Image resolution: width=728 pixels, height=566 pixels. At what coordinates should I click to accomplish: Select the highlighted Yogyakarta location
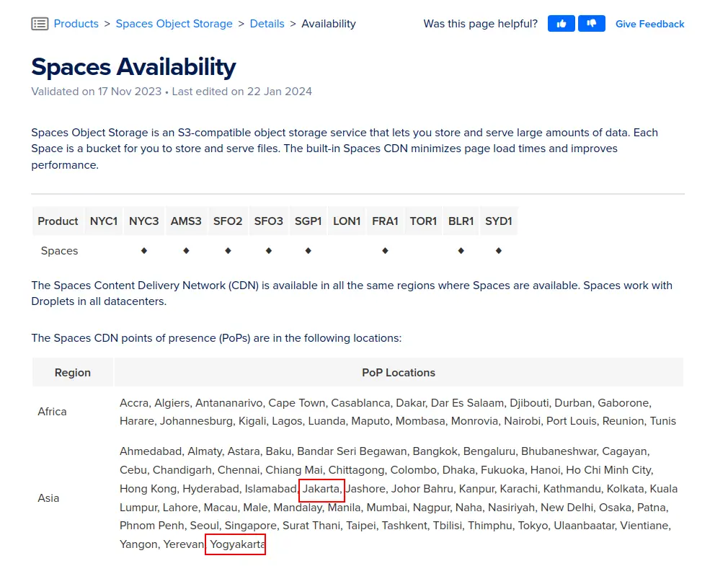pyautogui.click(x=236, y=544)
